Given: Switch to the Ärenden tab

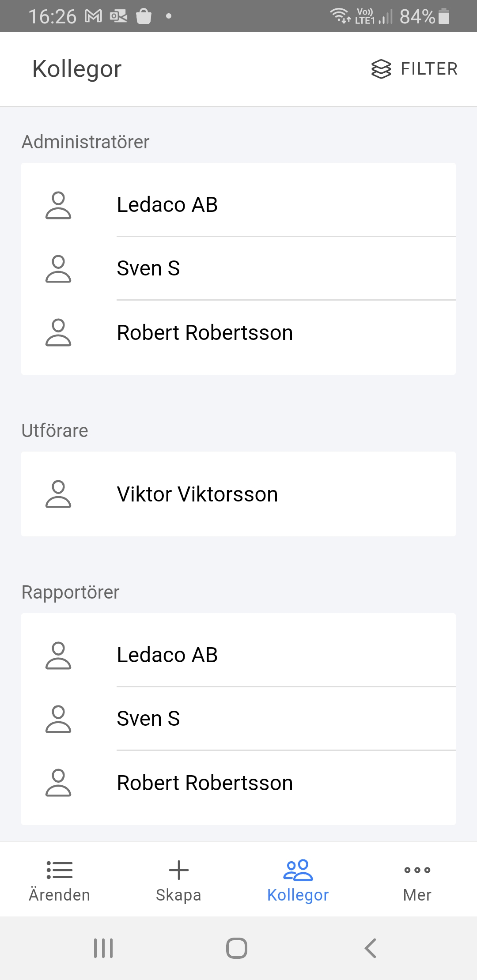Looking at the screenshot, I should pos(60,879).
